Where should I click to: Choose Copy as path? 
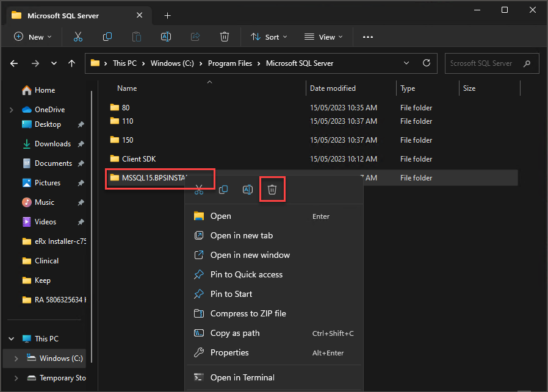tap(274, 333)
